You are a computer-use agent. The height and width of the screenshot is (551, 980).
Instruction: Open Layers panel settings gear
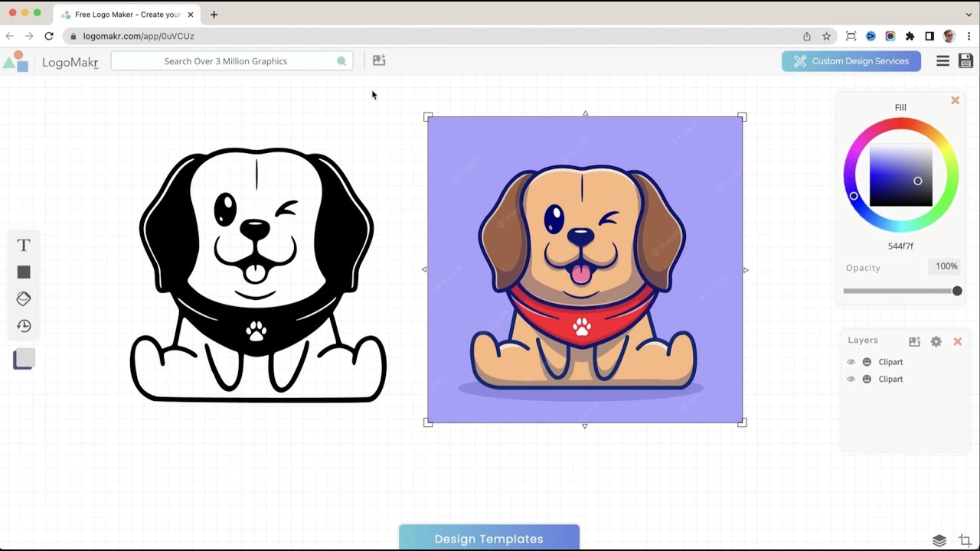click(x=936, y=341)
